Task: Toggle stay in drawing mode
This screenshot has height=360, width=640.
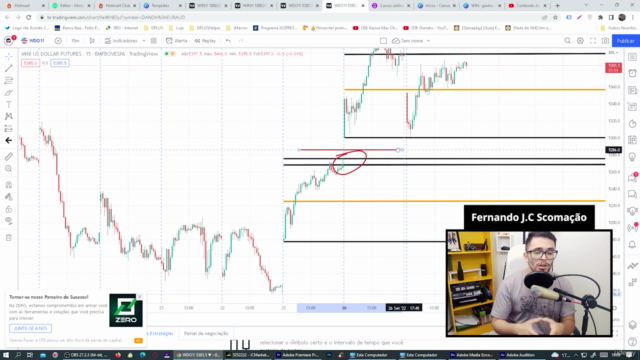Action: click(x=9, y=197)
